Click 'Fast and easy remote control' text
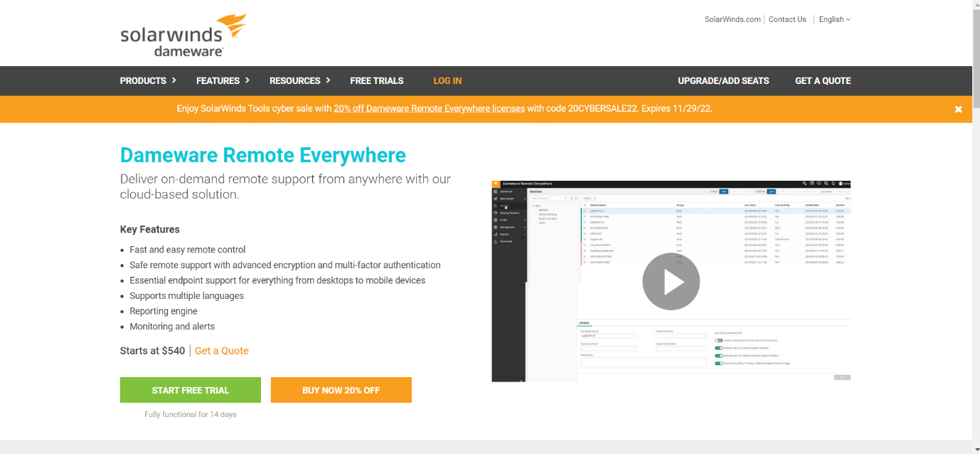 (x=188, y=250)
